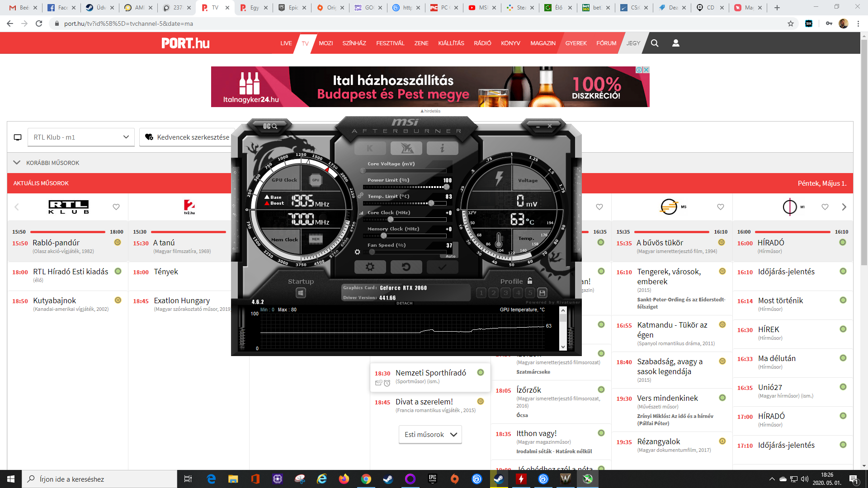The height and width of the screenshot is (488, 868).
Task: Expand the Esti műsorok dropdown
Action: click(x=430, y=435)
